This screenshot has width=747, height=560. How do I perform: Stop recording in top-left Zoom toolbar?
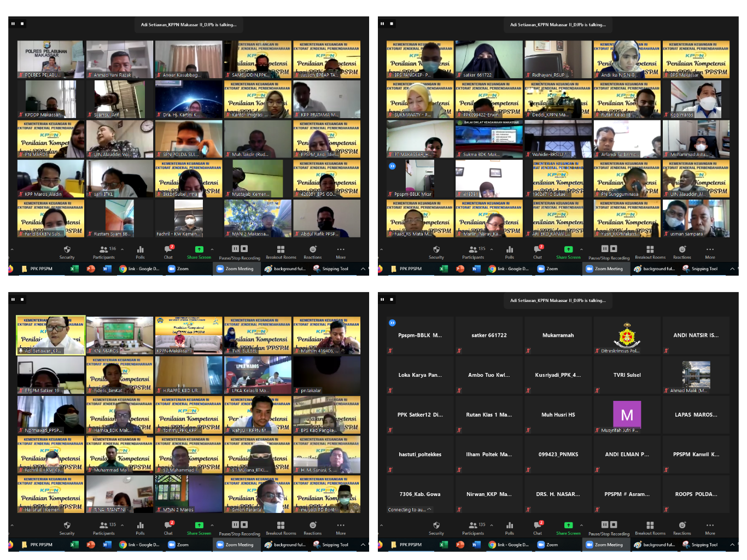point(244,249)
